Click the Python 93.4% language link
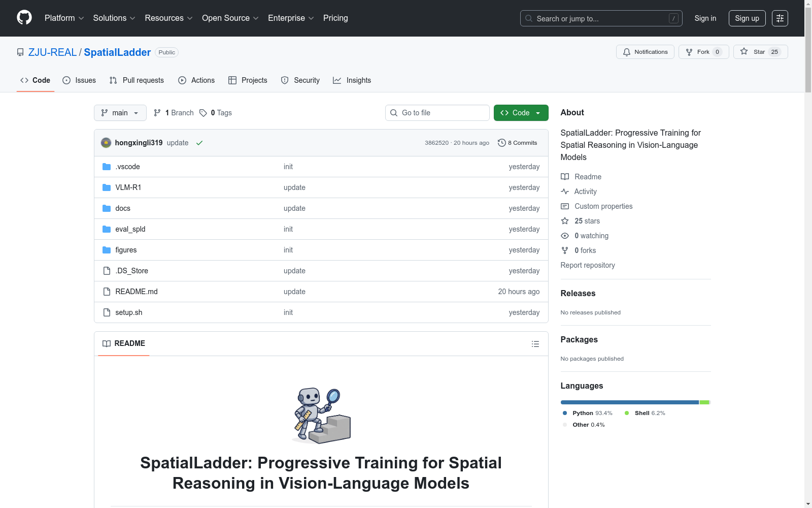This screenshot has height=508, width=812. [x=587, y=413]
